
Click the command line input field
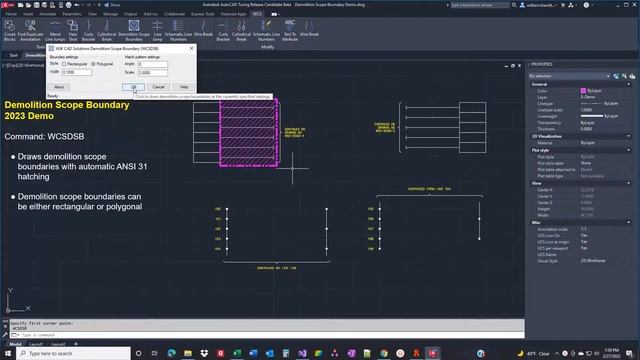tap(267, 335)
